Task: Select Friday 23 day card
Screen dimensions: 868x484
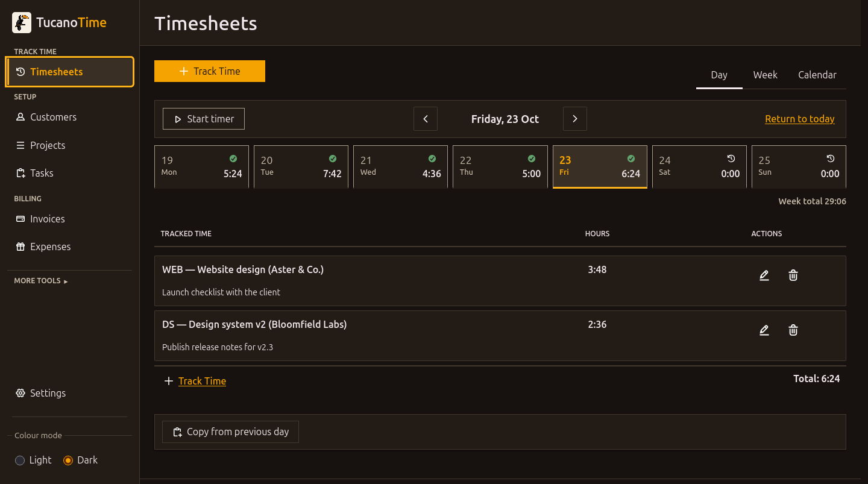Action: tap(600, 167)
